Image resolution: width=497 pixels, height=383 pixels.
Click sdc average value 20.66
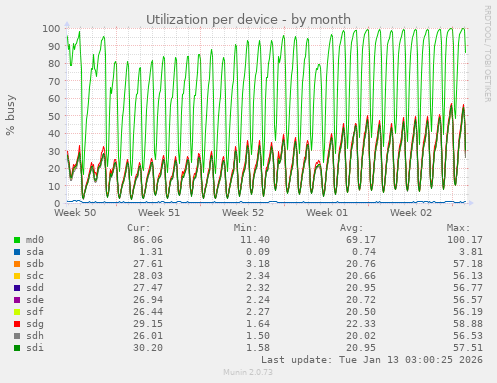(361, 276)
